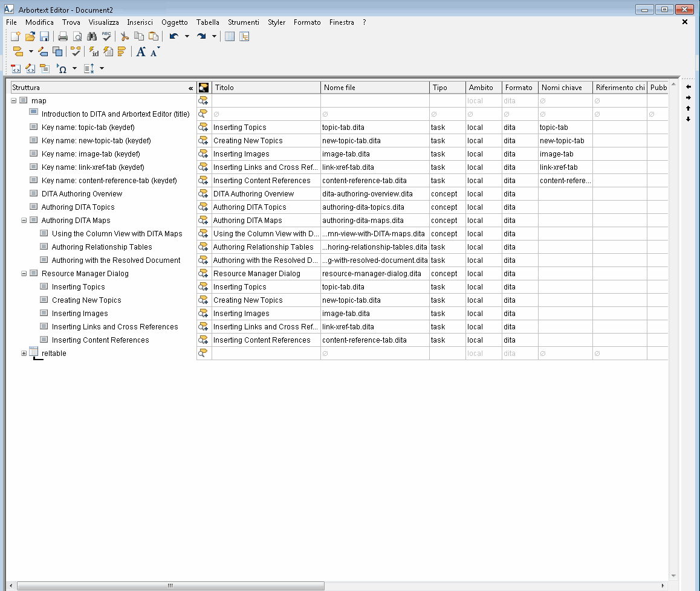Click the line spacing icon
Screen dimensions: 700x591
point(89,68)
